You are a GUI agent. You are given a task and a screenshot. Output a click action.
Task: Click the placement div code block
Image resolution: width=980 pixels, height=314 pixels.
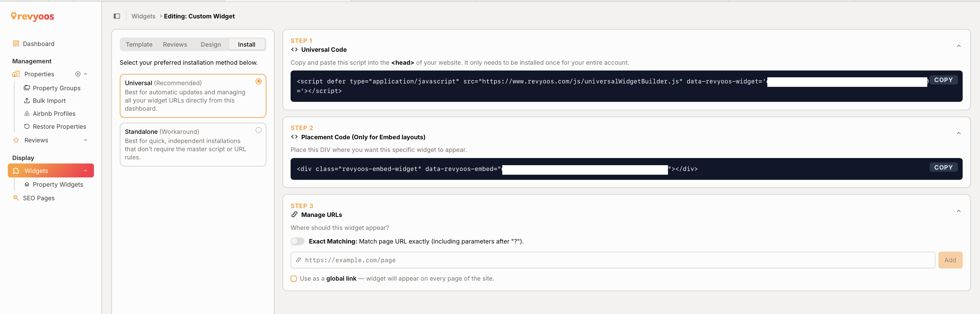[626, 169]
